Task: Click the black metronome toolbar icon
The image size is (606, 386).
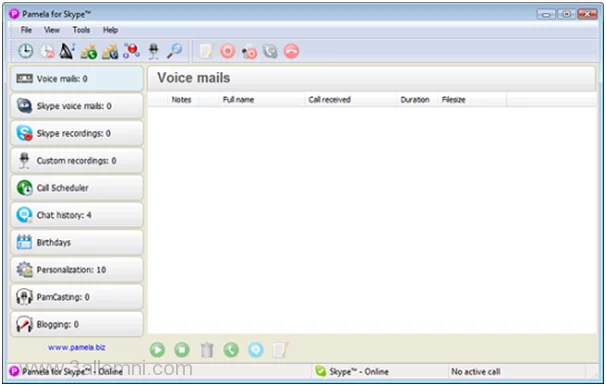Action: pyautogui.click(x=67, y=51)
